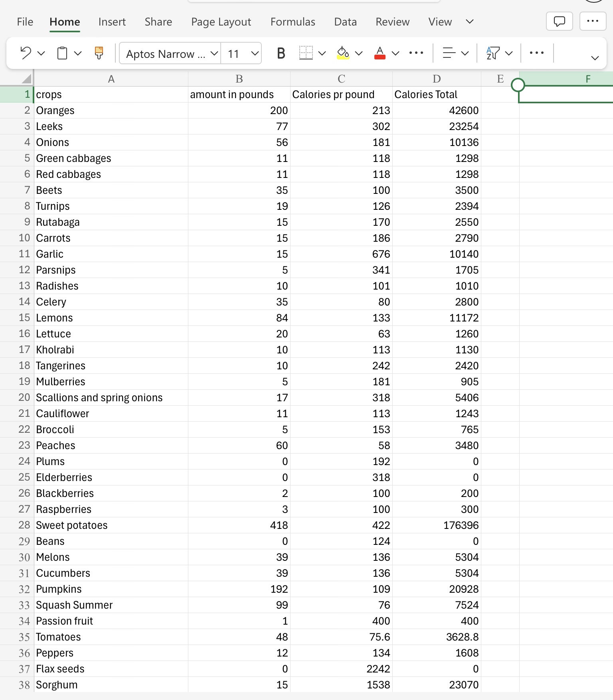The image size is (613, 700).
Task: Open the File menu
Action: point(25,22)
